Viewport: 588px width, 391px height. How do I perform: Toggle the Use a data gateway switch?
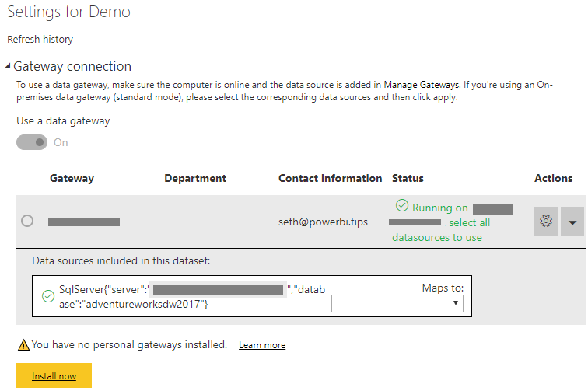(32, 142)
